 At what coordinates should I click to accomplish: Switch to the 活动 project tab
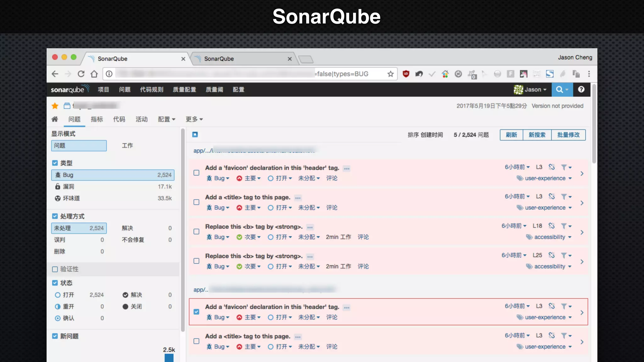(x=142, y=119)
